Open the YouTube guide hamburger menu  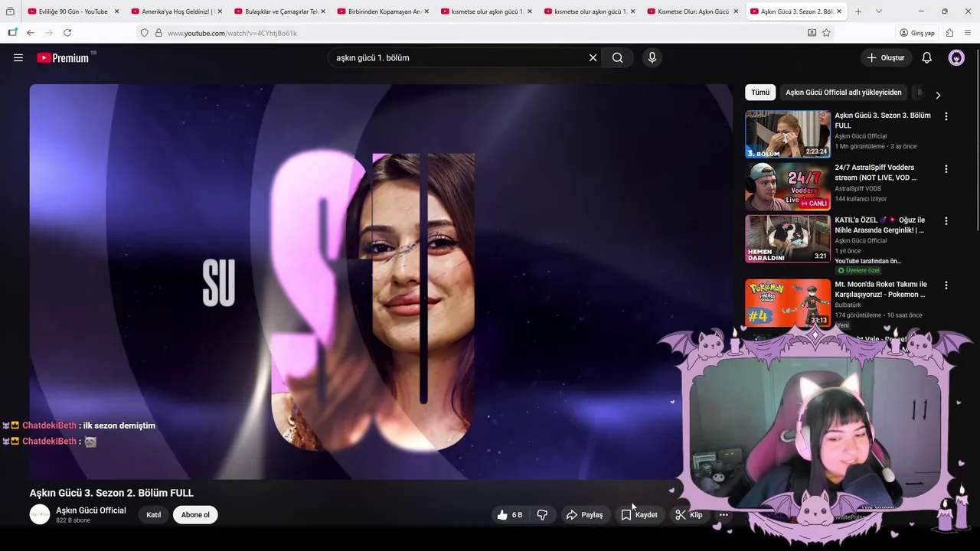18,57
